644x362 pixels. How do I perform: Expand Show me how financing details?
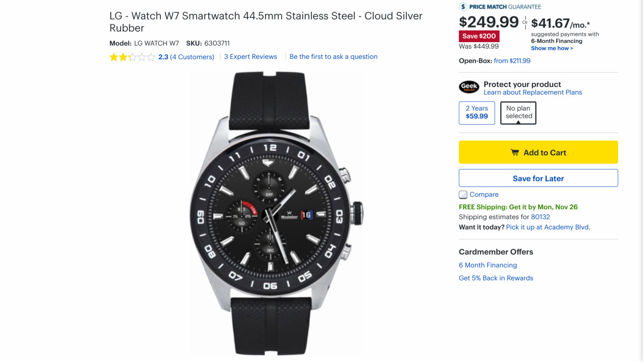[552, 48]
